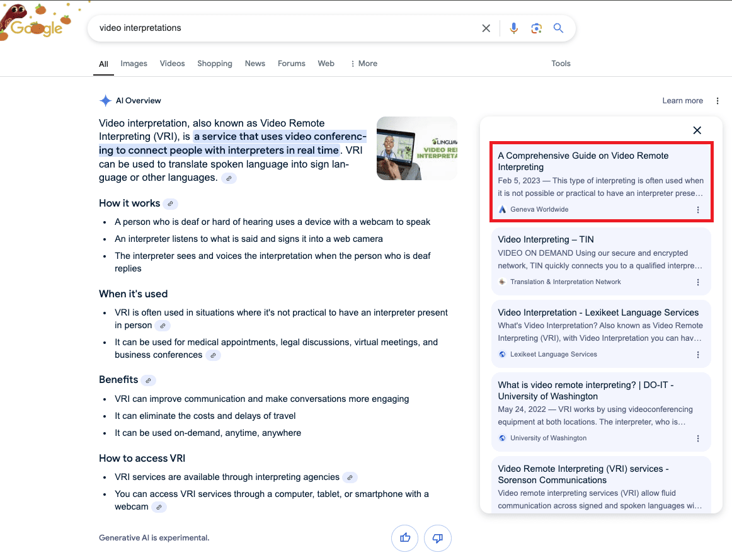Give thumbs down to AI Overview
The height and width of the screenshot is (560, 732).
point(438,538)
